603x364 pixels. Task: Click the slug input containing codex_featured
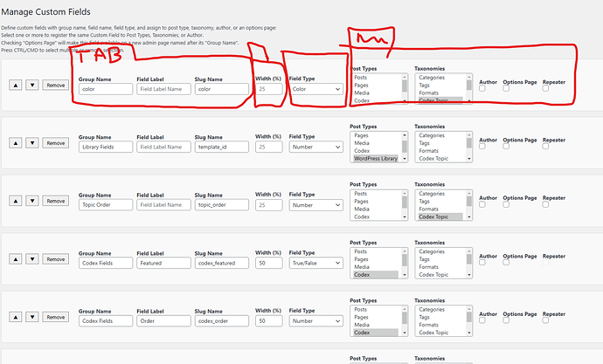click(x=222, y=263)
